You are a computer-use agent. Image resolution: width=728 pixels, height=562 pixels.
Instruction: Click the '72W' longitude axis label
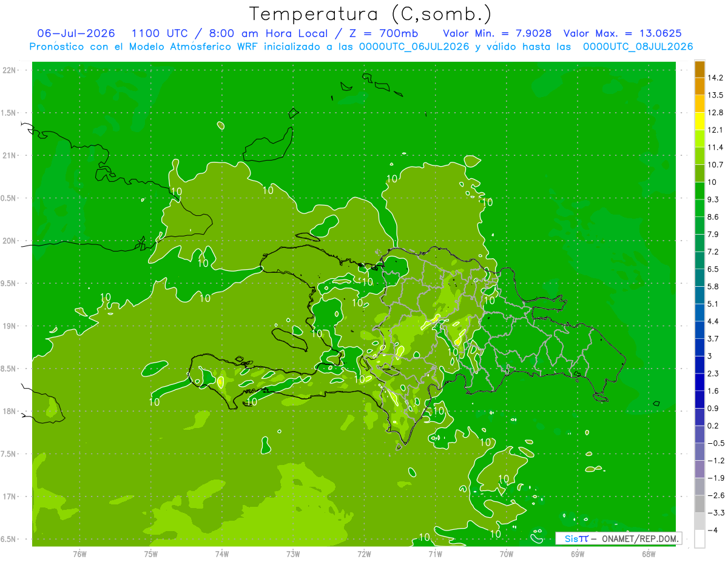click(x=364, y=554)
